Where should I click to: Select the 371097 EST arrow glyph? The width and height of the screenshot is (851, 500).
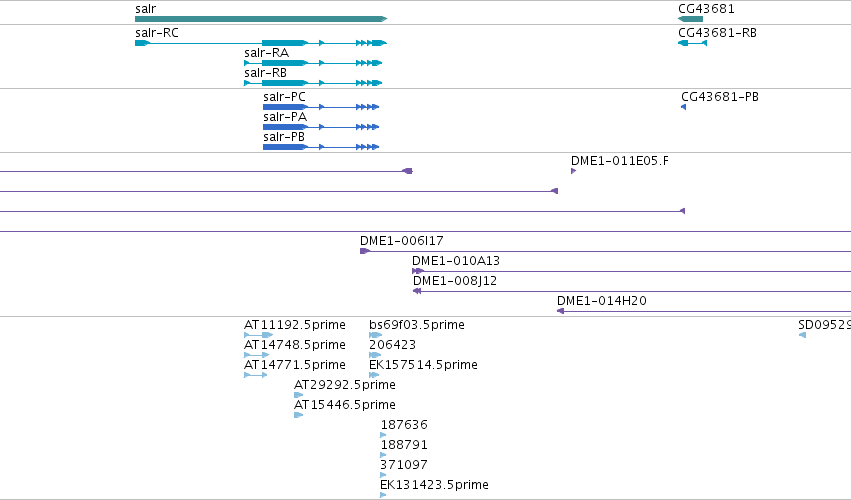pos(383,476)
